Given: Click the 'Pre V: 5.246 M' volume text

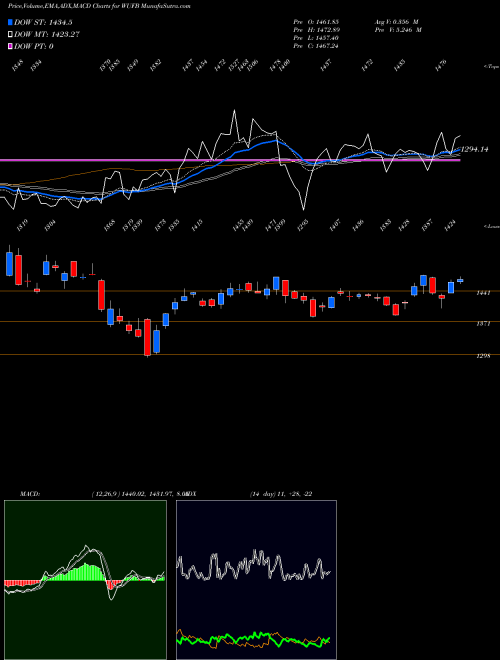Looking at the screenshot, I should [x=398, y=30].
